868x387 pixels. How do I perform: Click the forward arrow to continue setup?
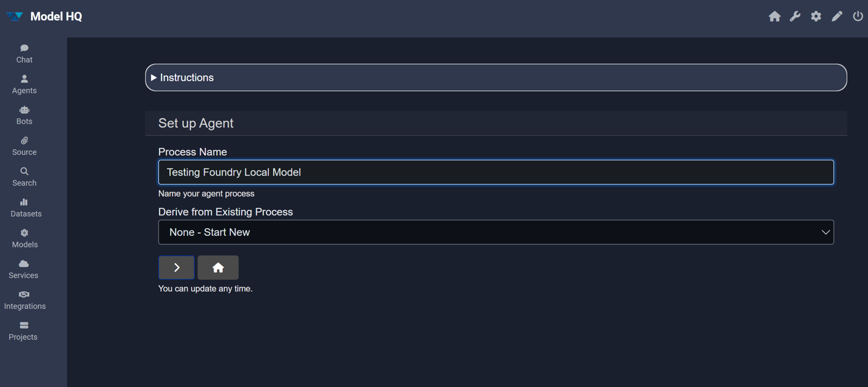click(x=176, y=267)
